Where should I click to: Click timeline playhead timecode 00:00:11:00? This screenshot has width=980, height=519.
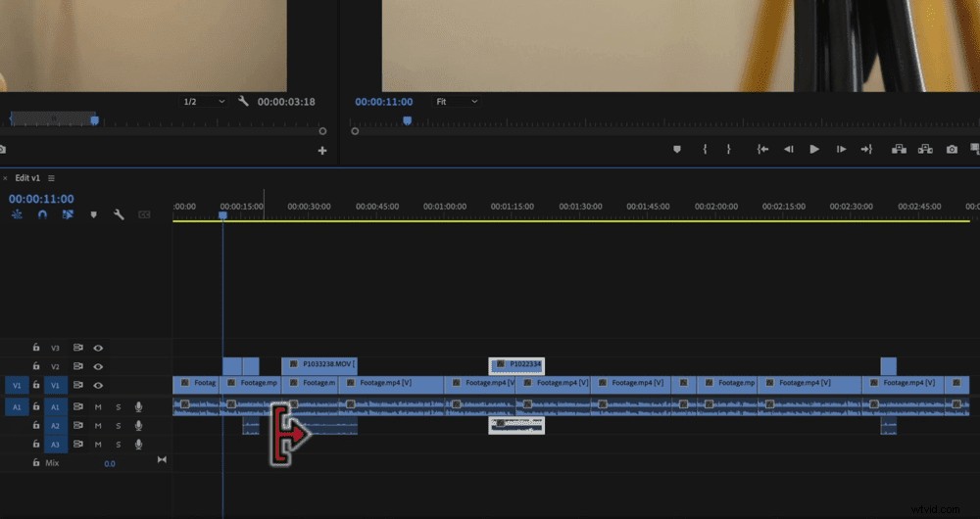point(41,199)
